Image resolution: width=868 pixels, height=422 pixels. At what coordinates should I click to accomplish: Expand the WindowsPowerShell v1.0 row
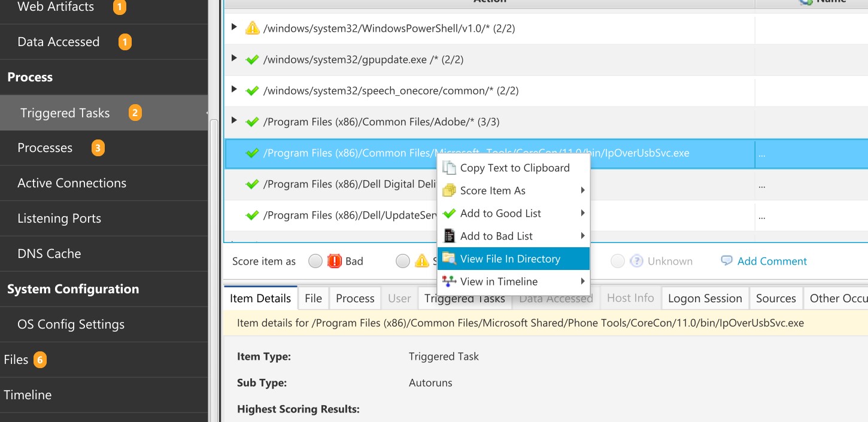point(233,28)
